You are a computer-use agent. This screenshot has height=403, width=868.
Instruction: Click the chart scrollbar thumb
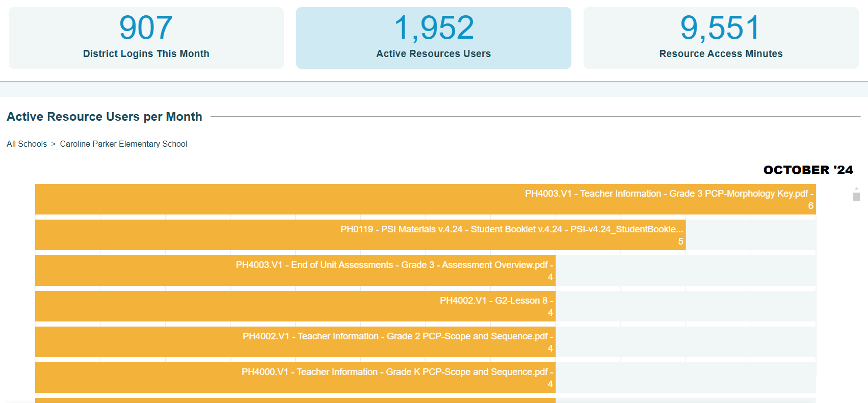click(856, 197)
